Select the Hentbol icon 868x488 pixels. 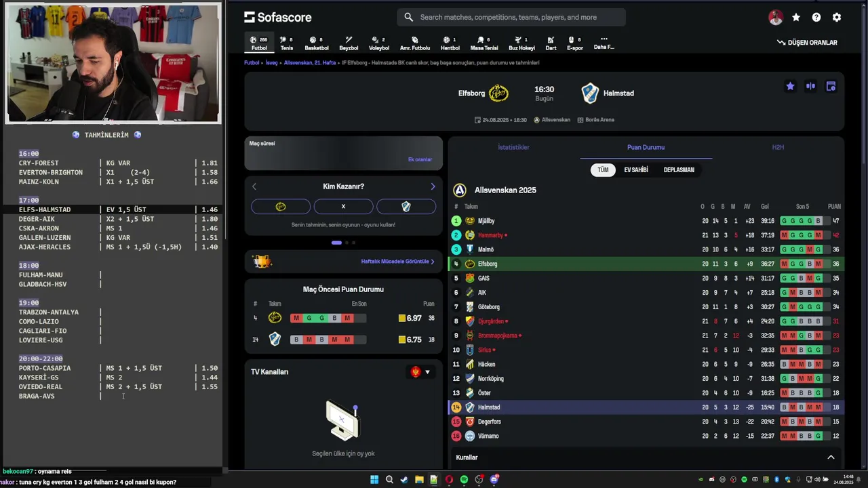click(x=446, y=40)
